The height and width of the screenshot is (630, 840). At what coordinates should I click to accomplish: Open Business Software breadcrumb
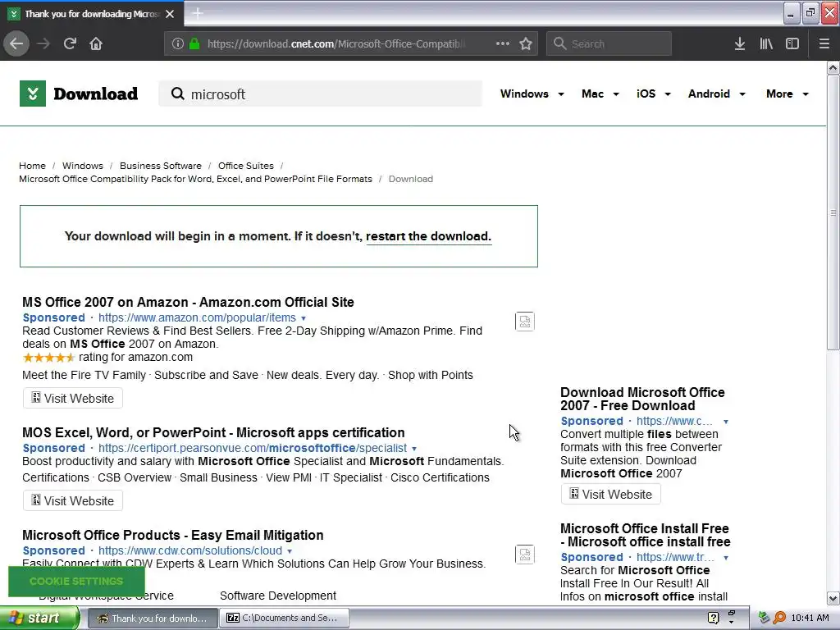pos(161,166)
